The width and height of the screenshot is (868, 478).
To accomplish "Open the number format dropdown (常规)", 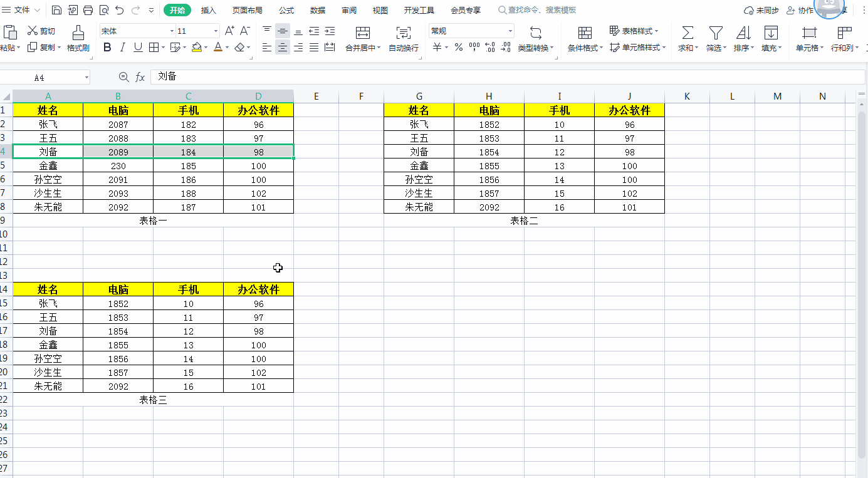I will [510, 31].
